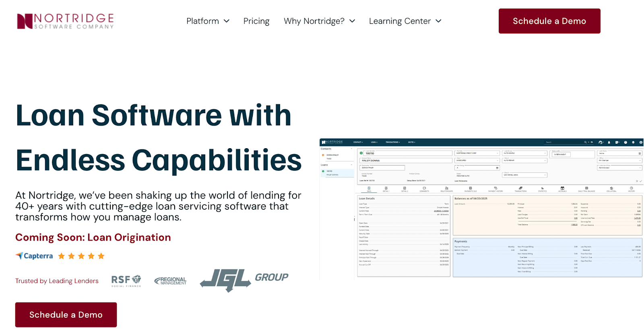Go to the Pricing page

256,21
